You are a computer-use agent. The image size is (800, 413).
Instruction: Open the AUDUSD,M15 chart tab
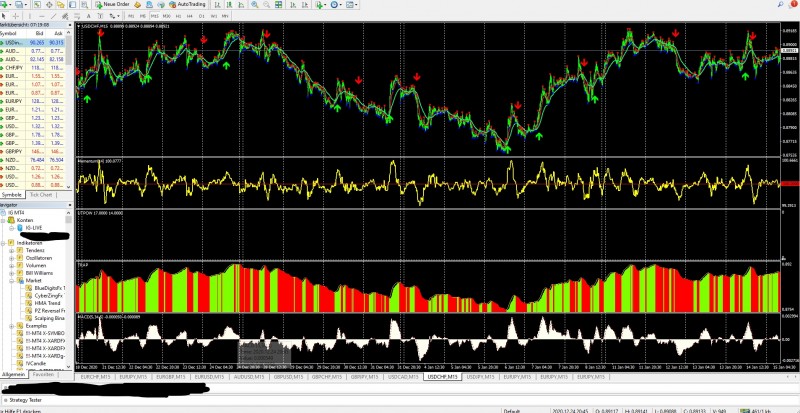[248, 377]
